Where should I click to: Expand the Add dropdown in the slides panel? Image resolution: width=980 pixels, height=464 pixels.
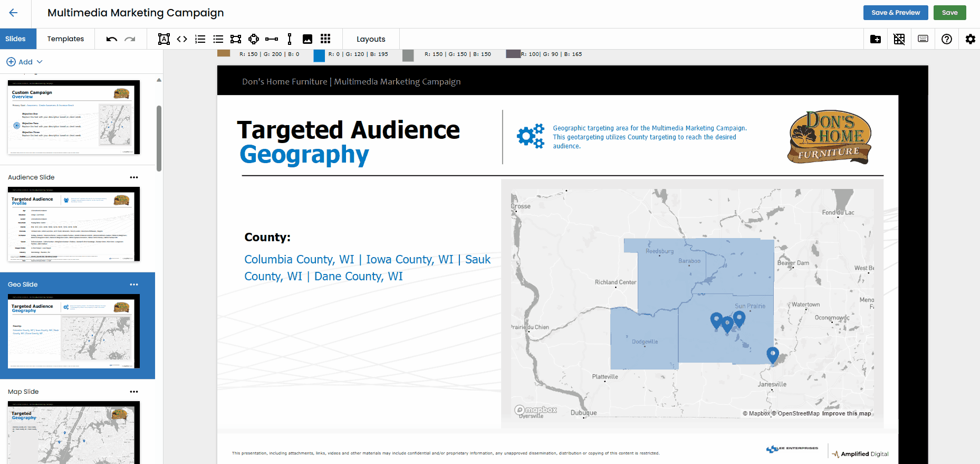click(25, 62)
